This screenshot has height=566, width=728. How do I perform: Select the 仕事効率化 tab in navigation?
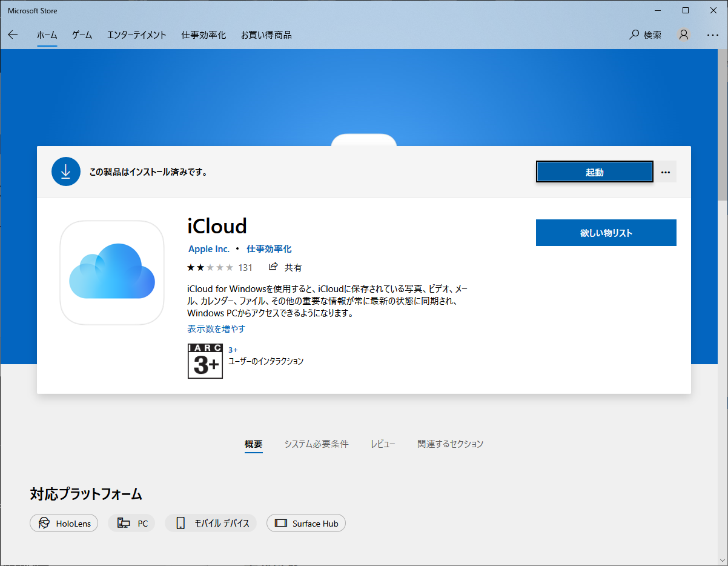click(x=204, y=35)
